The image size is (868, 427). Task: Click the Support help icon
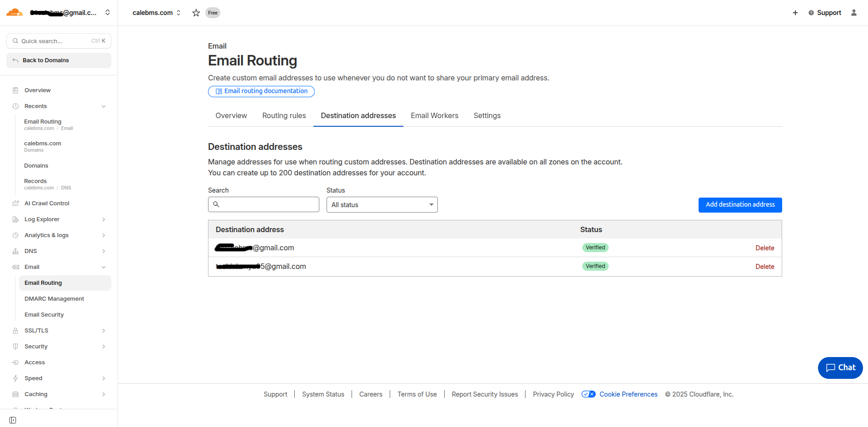811,13
